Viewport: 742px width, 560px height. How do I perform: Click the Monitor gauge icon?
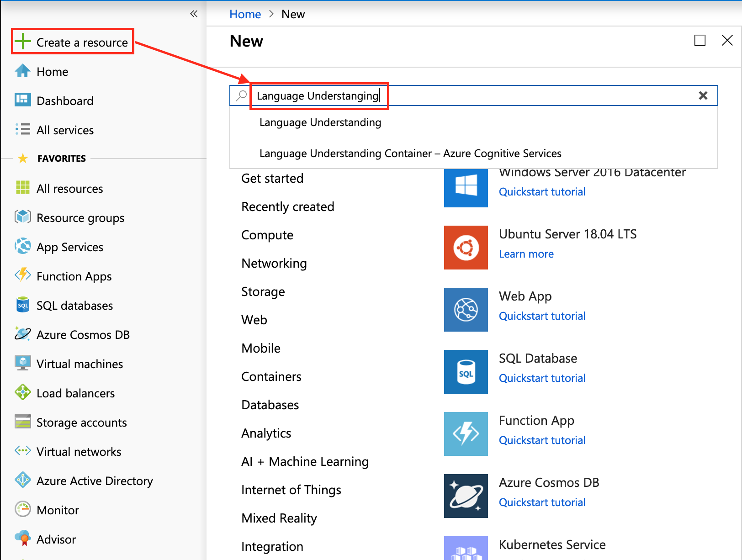point(22,509)
